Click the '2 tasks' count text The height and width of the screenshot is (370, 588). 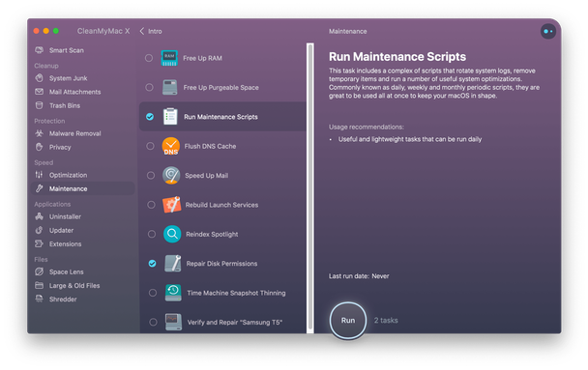pos(386,320)
